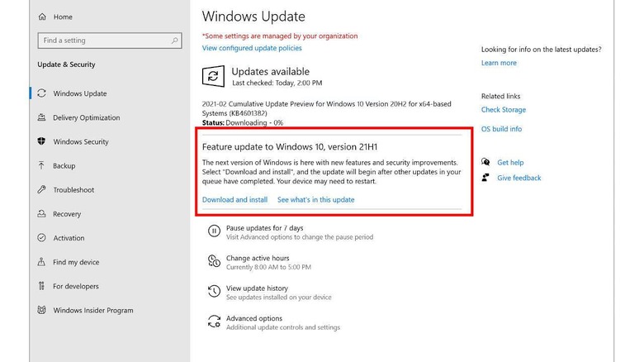The width and height of the screenshot is (644, 362).
Task: Click the Windows Insider Program icon
Action: pyautogui.click(x=41, y=310)
